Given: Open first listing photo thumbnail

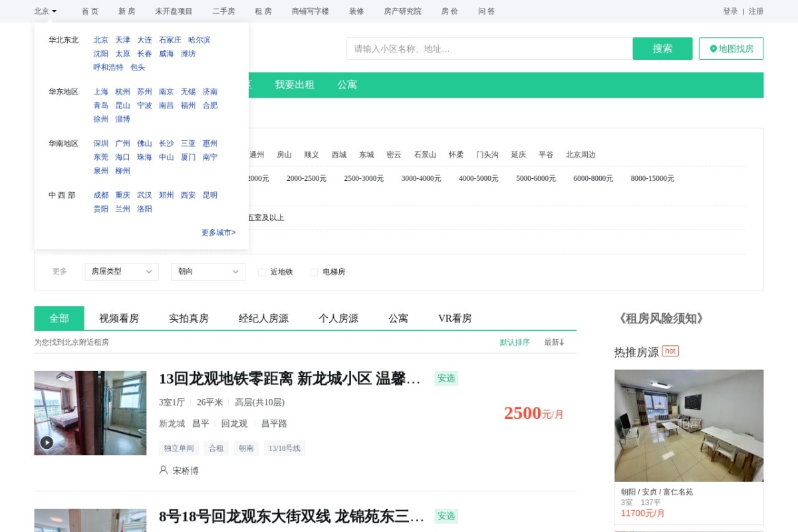Looking at the screenshot, I should pos(90,413).
